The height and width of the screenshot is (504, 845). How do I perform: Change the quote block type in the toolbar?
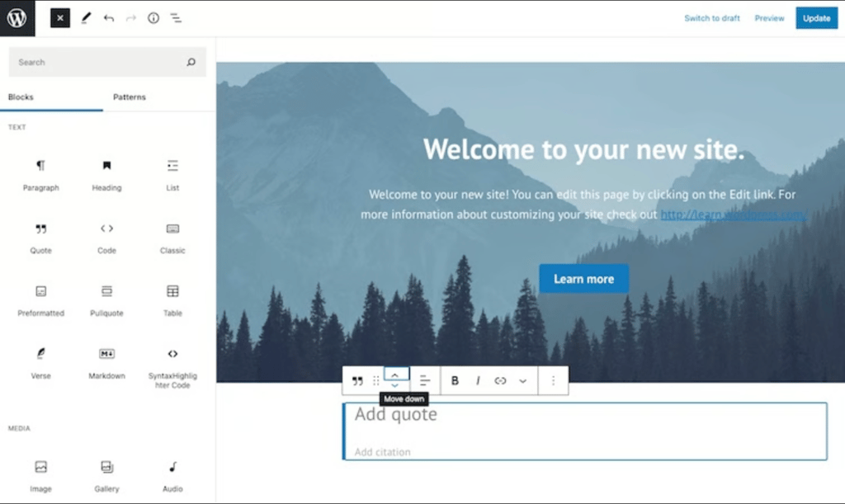357,381
